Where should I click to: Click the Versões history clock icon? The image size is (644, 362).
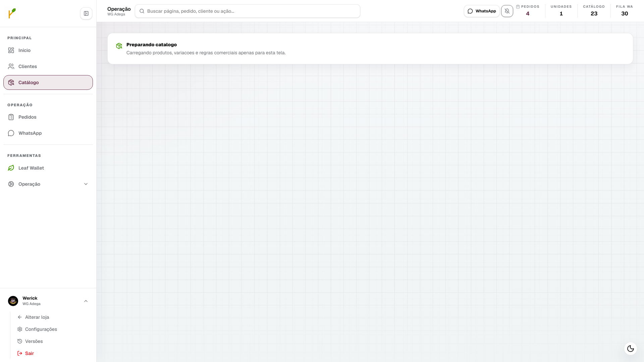tap(20, 341)
